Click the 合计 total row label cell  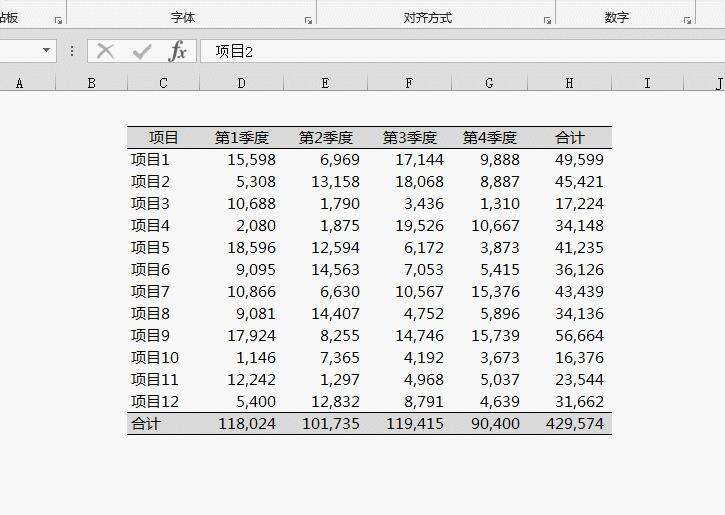point(163,423)
